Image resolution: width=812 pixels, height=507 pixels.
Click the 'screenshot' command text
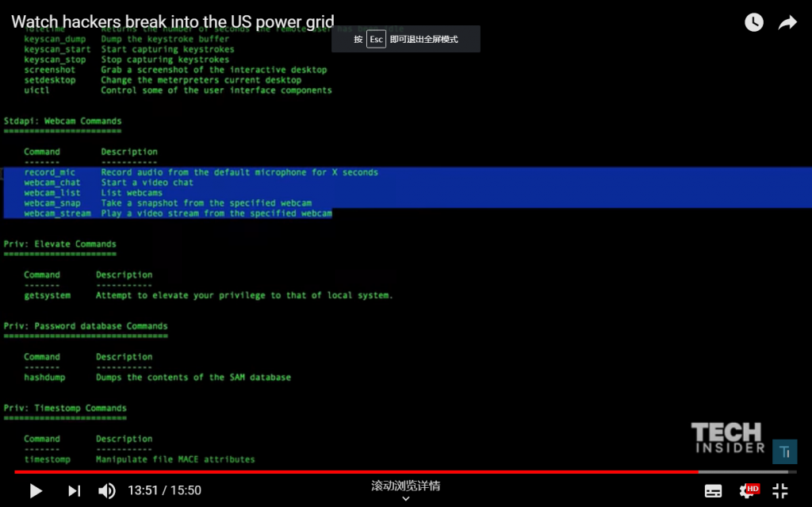click(x=50, y=70)
